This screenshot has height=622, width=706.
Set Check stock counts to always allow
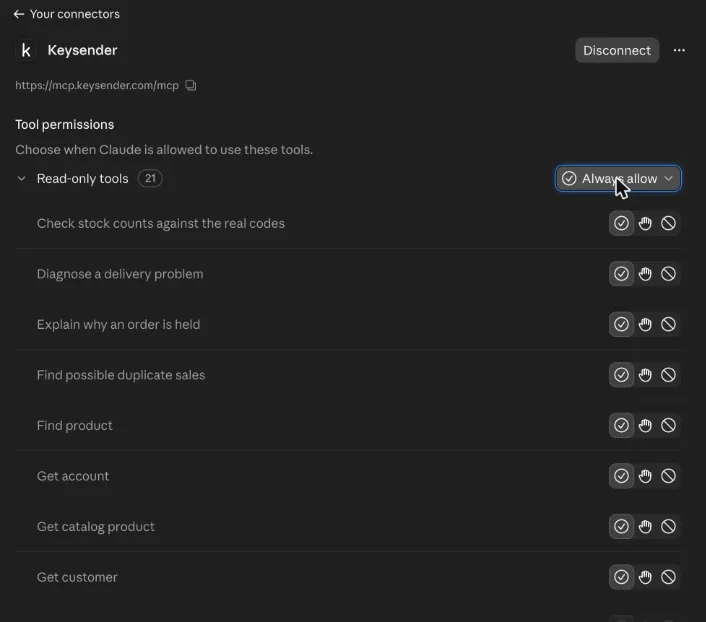pyautogui.click(x=621, y=223)
